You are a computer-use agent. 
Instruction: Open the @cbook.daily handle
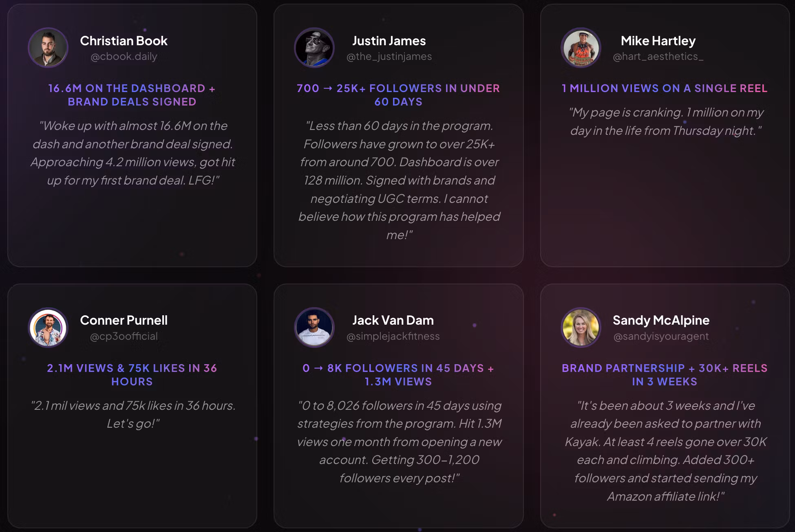click(124, 57)
